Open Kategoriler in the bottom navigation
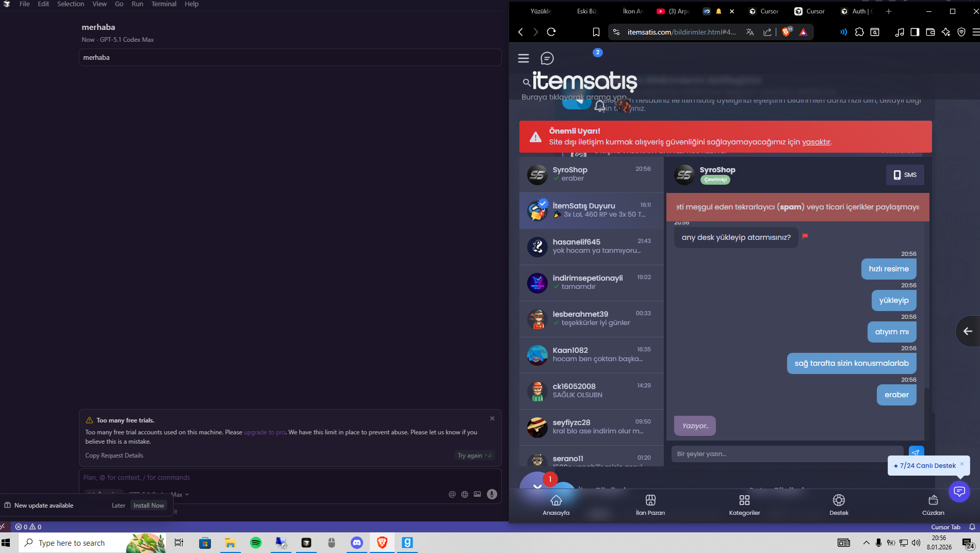 click(x=744, y=505)
